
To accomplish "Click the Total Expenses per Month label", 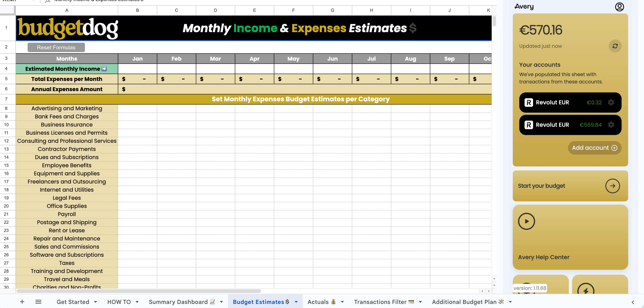I will click(67, 79).
